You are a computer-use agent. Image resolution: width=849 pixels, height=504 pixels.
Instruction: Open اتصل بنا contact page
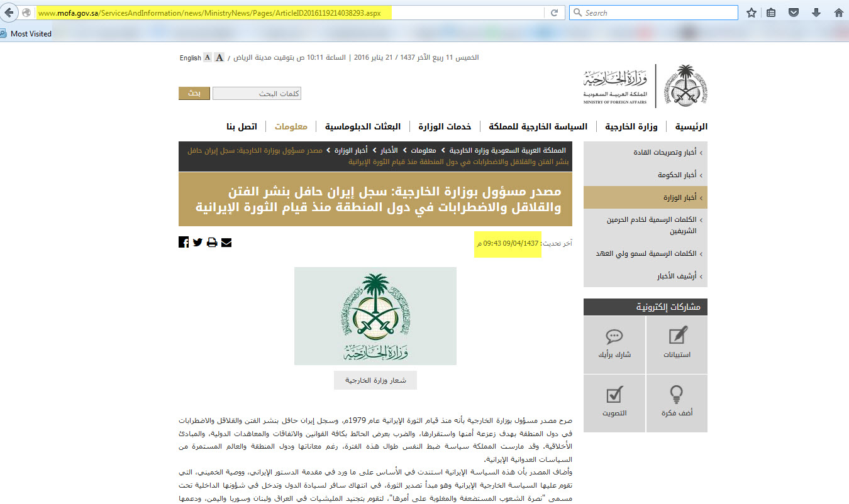(x=241, y=126)
